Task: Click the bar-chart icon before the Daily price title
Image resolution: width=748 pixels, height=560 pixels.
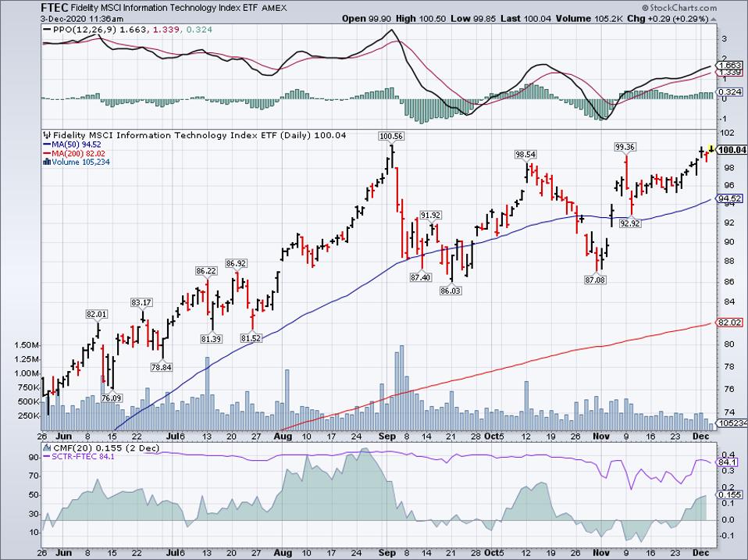Action: click(x=47, y=135)
